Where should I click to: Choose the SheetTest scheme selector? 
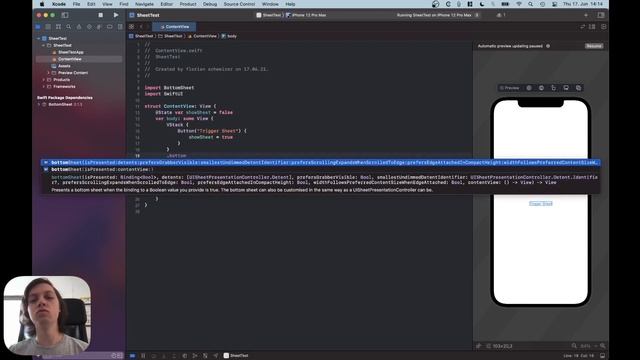[269, 15]
